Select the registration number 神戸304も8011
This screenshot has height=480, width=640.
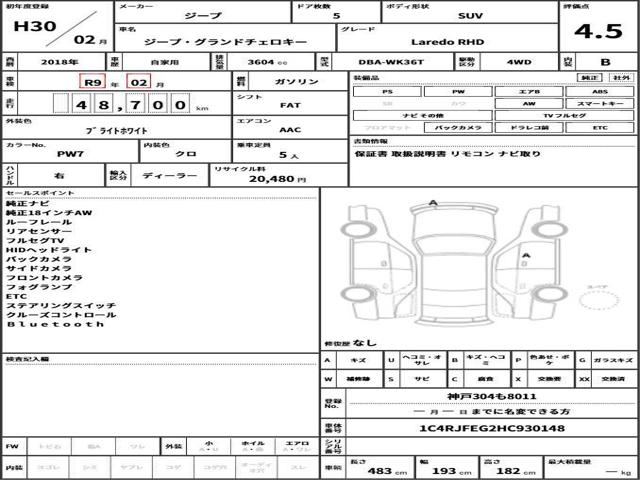click(x=491, y=396)
